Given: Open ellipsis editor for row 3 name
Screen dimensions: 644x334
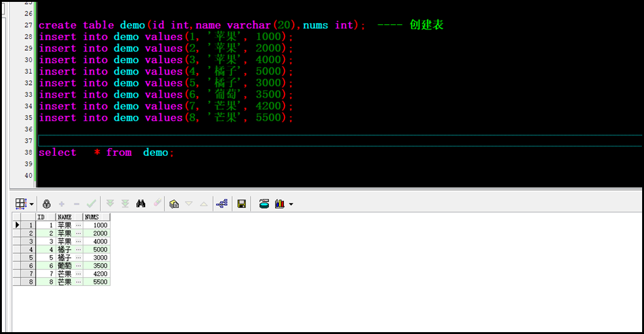Looking at the screenshot, I should [78, 241].
